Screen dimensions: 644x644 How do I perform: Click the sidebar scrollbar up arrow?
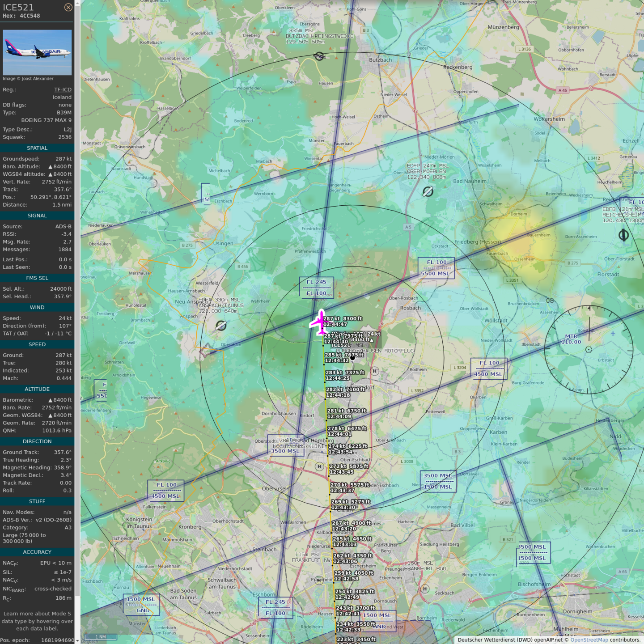click(x=77, y=3)
